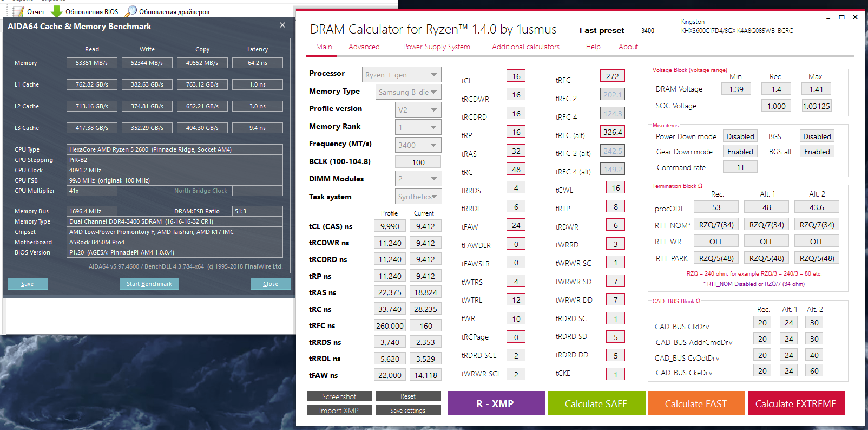
Task: Click the tRC value field showing 48
Action: tap(516, 170)
